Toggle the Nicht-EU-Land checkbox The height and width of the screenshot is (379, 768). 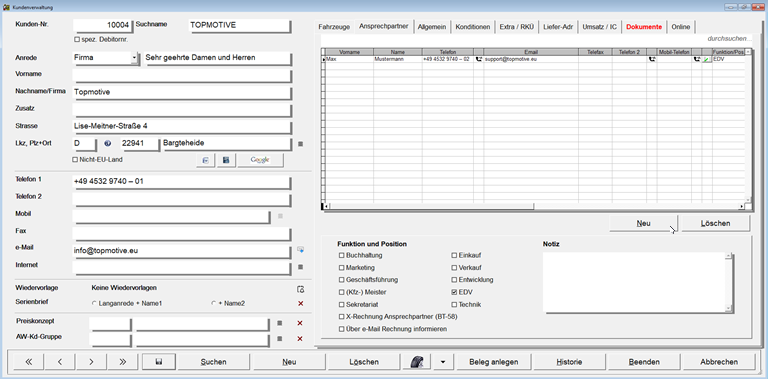[x=75, y=159]
